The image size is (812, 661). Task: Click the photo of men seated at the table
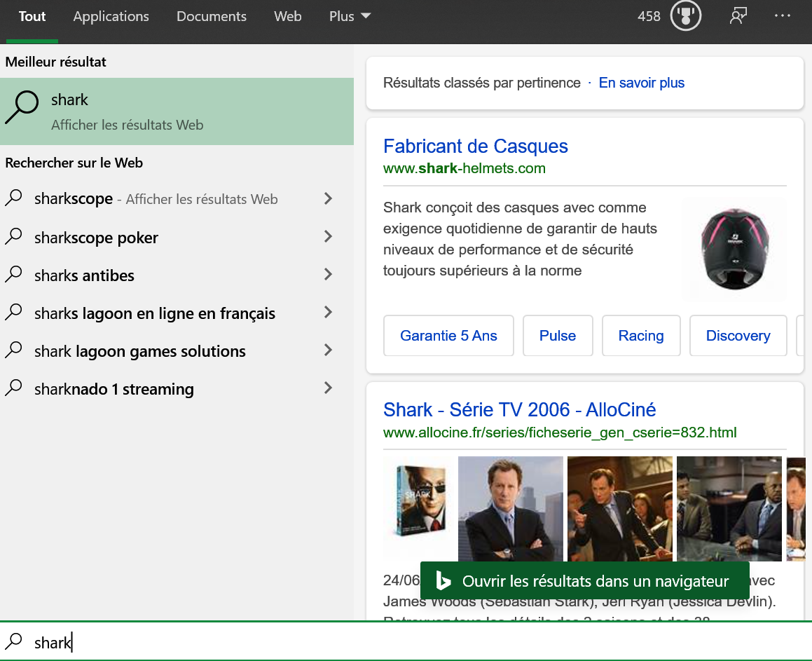point(729,508)
